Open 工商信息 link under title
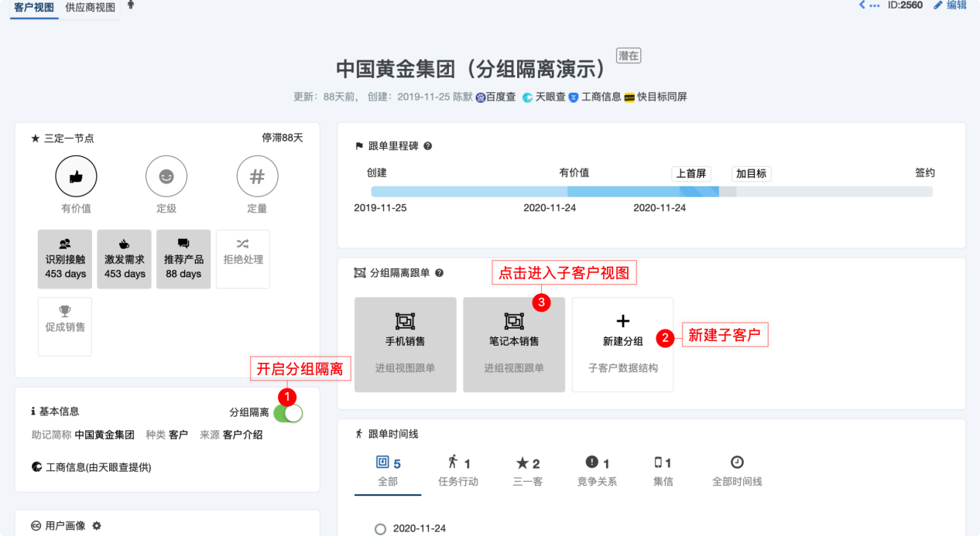This screenshot has width=980, height=536. (595, 97)
